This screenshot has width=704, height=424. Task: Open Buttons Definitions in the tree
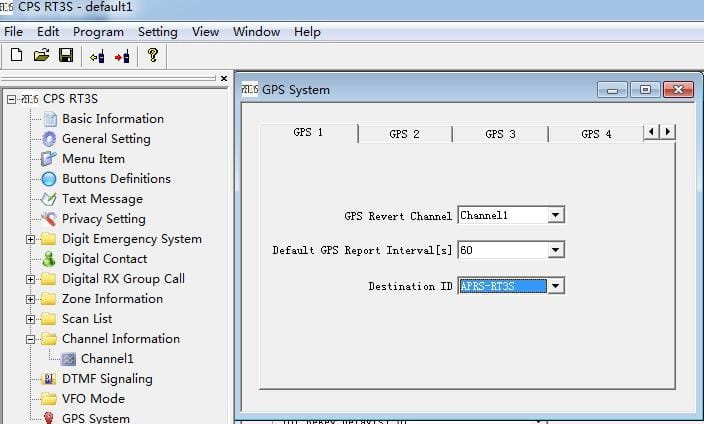tap(115, 179)
